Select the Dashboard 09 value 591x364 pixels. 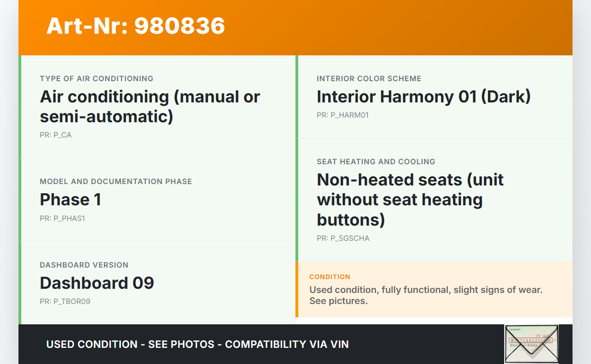[x=97, y=283]
